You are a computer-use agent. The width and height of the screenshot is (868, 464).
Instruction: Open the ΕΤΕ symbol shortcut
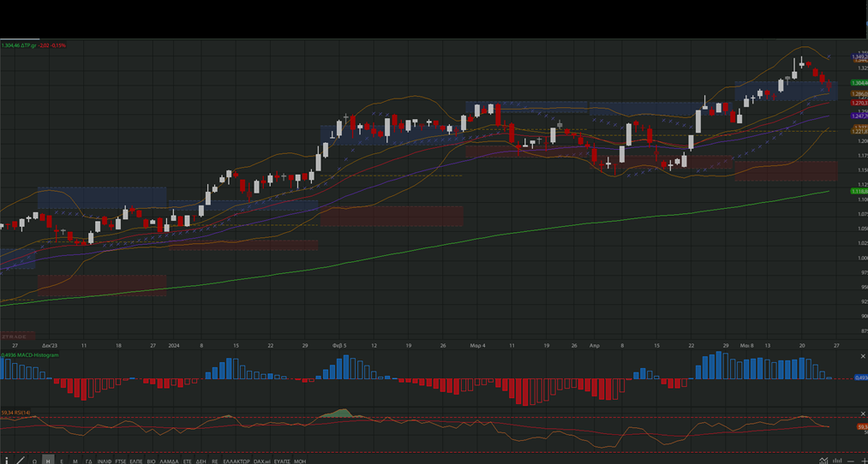(x=187, y=461)
